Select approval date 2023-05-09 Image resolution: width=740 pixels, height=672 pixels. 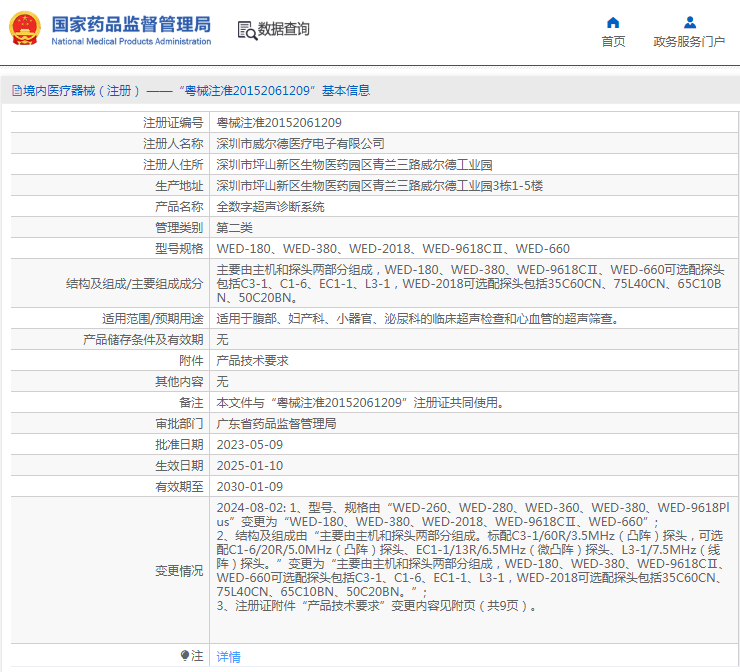point(250,445)
